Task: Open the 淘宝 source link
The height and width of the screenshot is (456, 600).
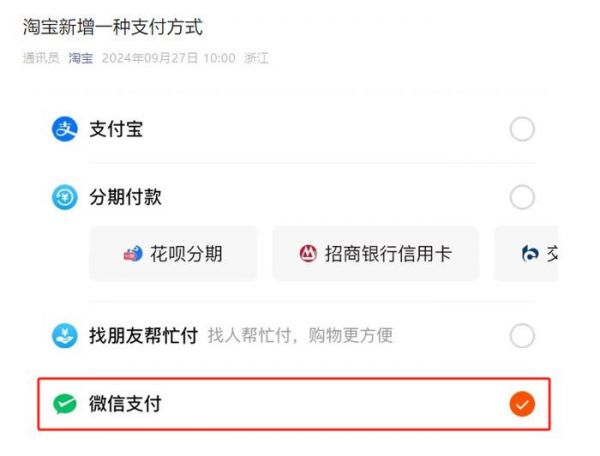Action: [x=80, y=58]
